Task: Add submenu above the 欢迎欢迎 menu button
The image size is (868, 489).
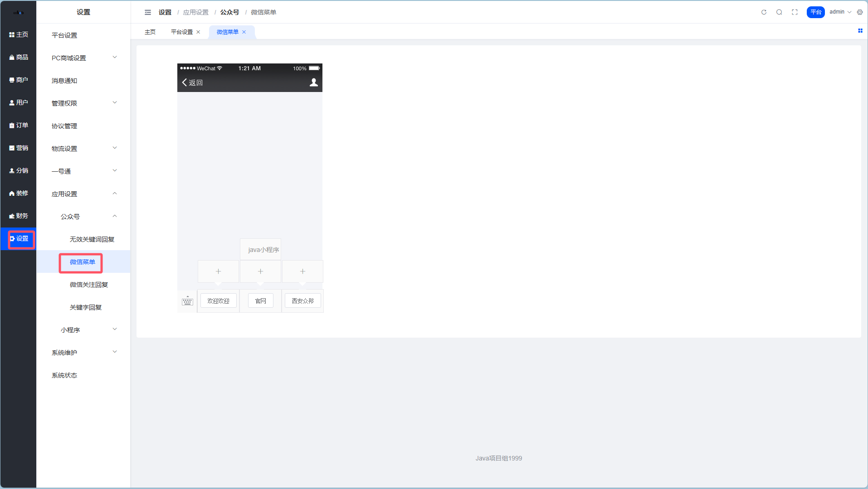Action: point(218,271)
